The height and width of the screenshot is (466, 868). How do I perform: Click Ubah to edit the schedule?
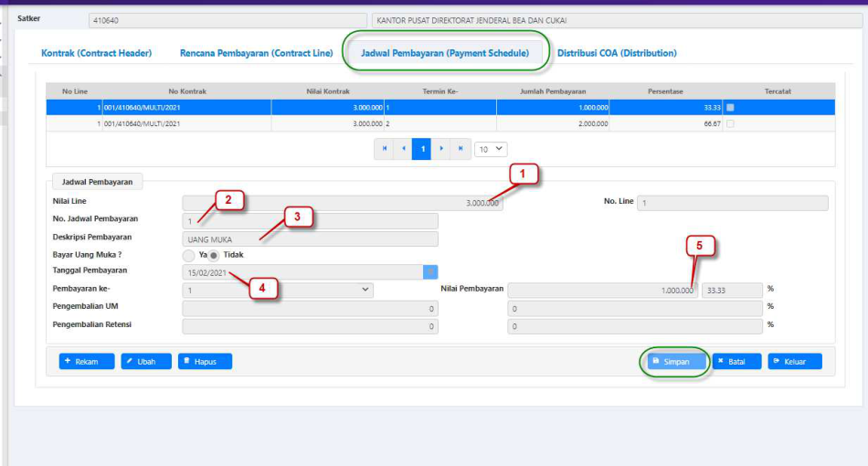tap(145, 362)
